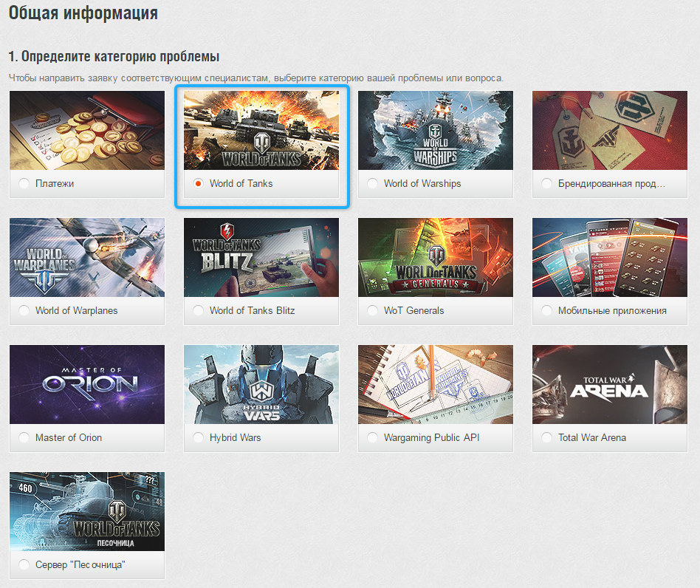The image size is (700, 588).
Task: Click the "1. Определите категорию проблемы" heading
Action: click(x=114, y=57)
